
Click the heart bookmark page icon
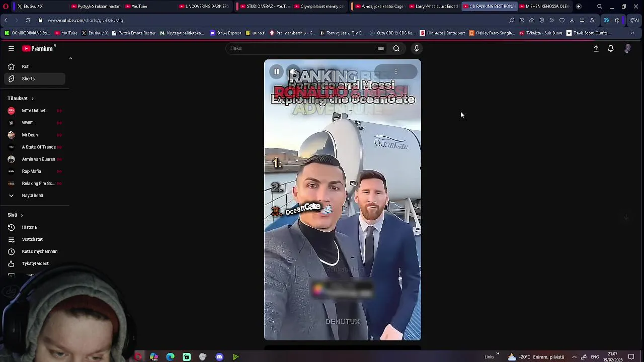pyautogui.click(x=562, y=21)
